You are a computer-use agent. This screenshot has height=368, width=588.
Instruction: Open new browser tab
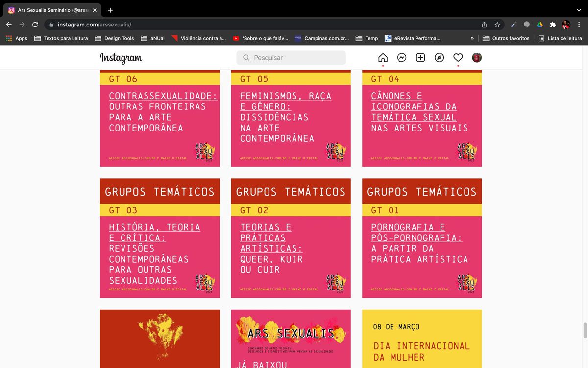coord(110,10)
